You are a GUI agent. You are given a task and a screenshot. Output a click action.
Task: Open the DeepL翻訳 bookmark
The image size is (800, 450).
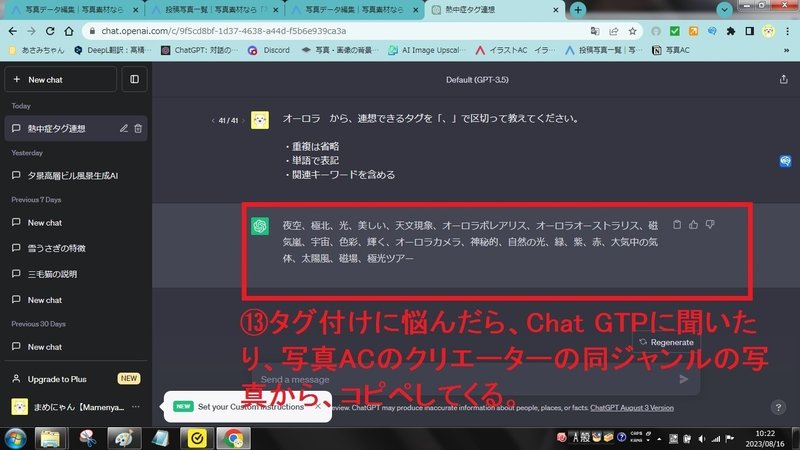pos(113,50)
